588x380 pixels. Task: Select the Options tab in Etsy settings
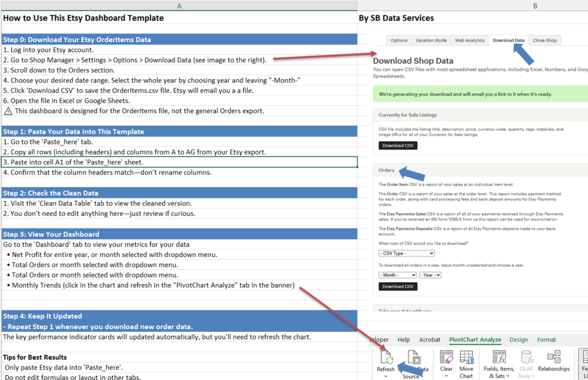(398, 40)
